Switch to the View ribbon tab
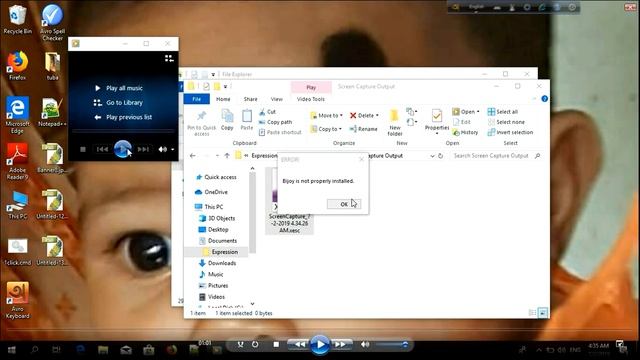 276,99
